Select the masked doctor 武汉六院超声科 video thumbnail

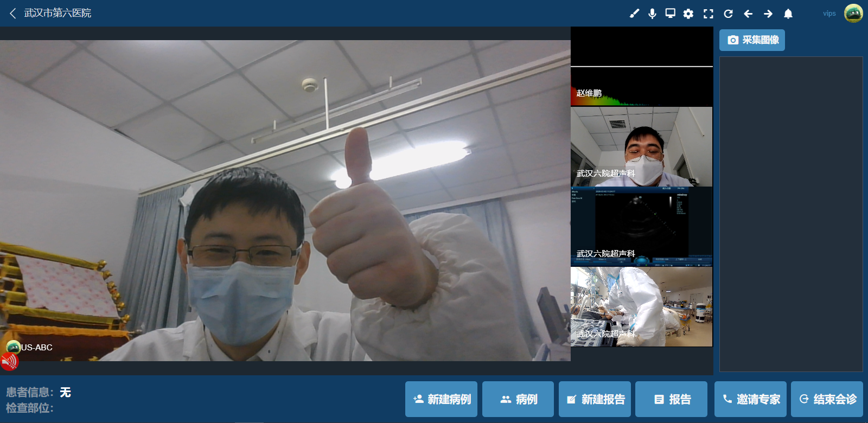[642, 146]
